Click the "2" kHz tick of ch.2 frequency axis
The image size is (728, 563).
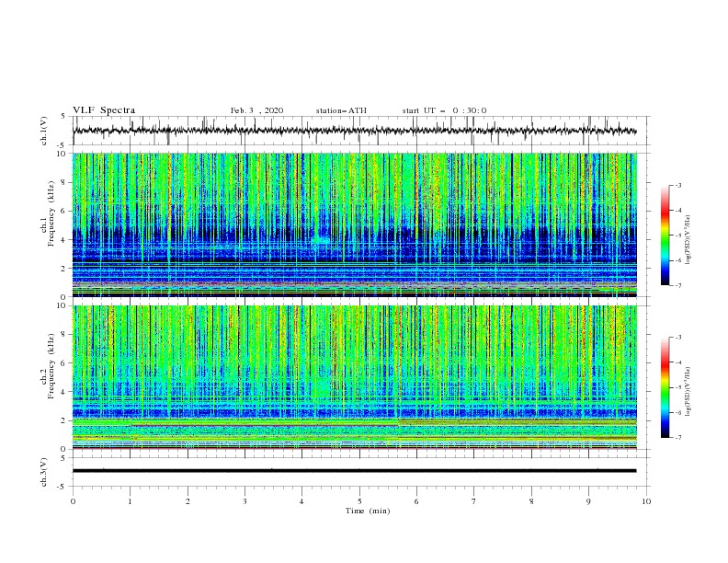tap(64, 420)
